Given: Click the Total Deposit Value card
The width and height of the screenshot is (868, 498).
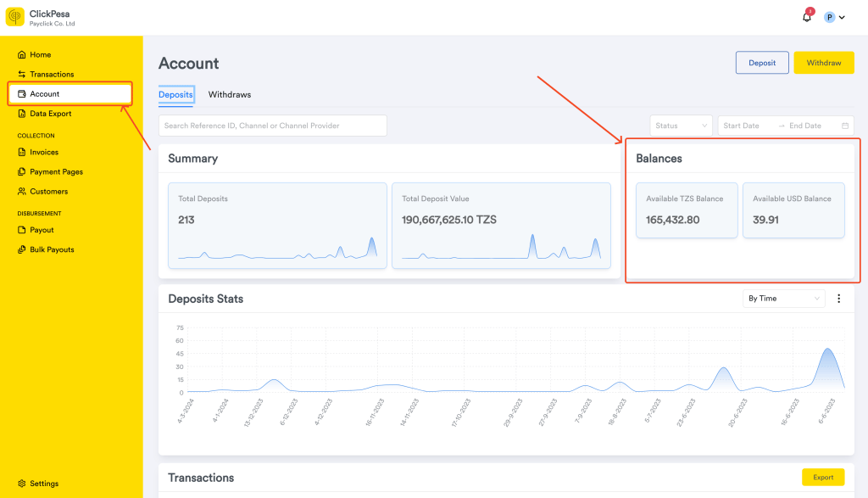Looking at the screenshot, I should 501,226.
